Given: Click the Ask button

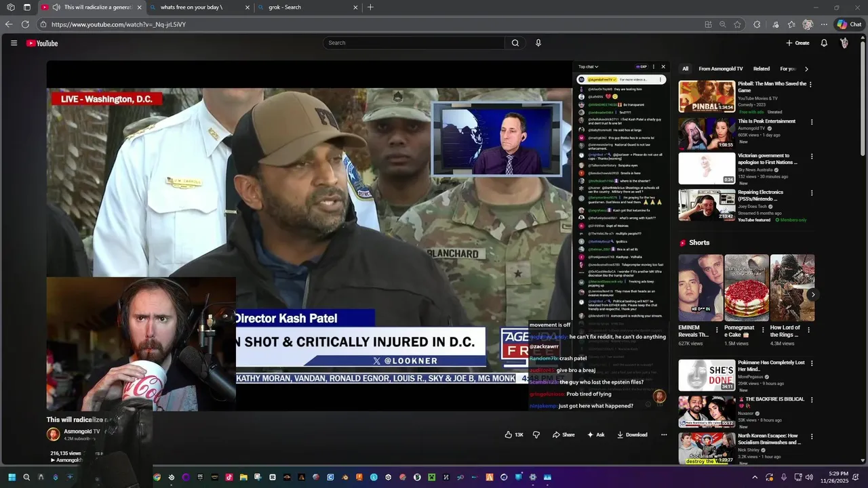Looking at the screenshot, I should (595, 434).
